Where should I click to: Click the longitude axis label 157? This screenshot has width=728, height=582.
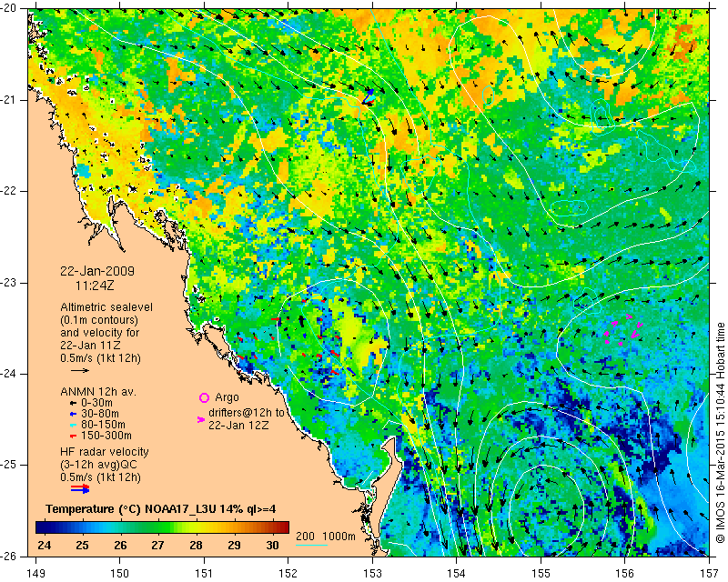pos(710,573)
